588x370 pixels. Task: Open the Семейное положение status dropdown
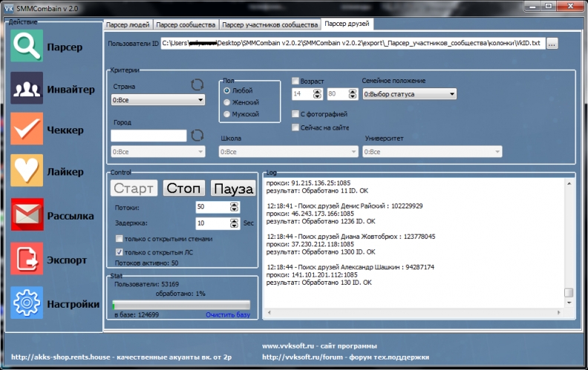pos(410,94)
